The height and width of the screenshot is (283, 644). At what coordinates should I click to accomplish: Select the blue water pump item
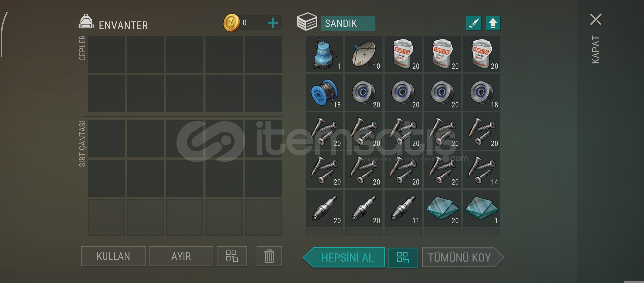324,54
